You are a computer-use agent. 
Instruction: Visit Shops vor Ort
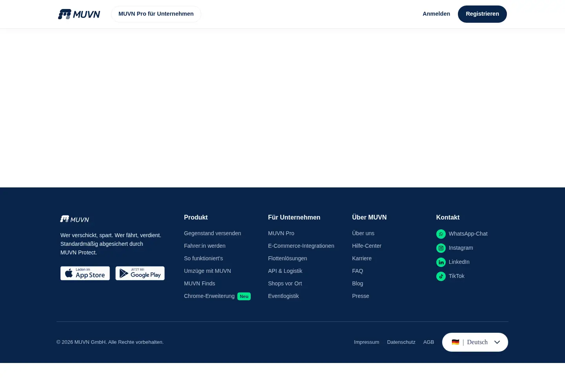pos(285,283)
